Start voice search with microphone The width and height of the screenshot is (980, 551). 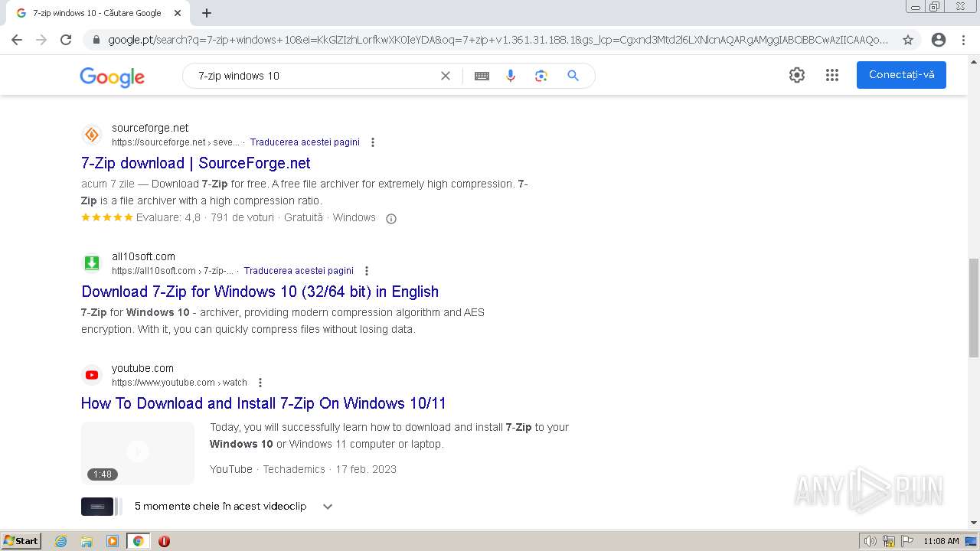click(511, 76)
